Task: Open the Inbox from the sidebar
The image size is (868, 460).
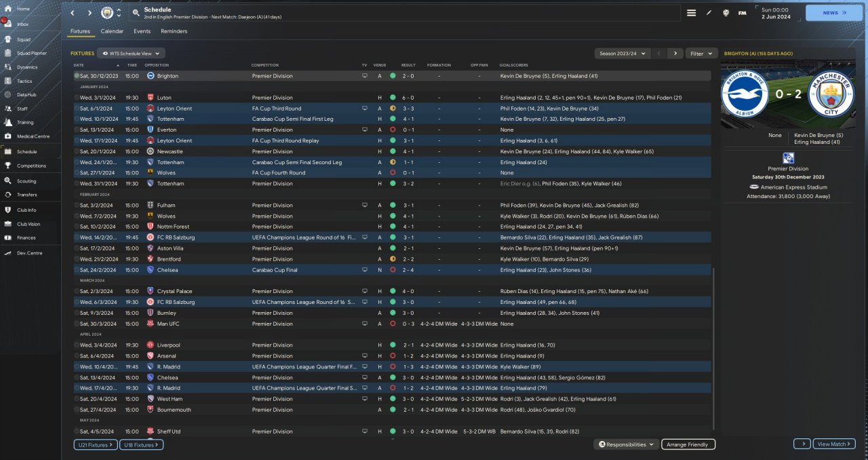Action: (8, 24)
